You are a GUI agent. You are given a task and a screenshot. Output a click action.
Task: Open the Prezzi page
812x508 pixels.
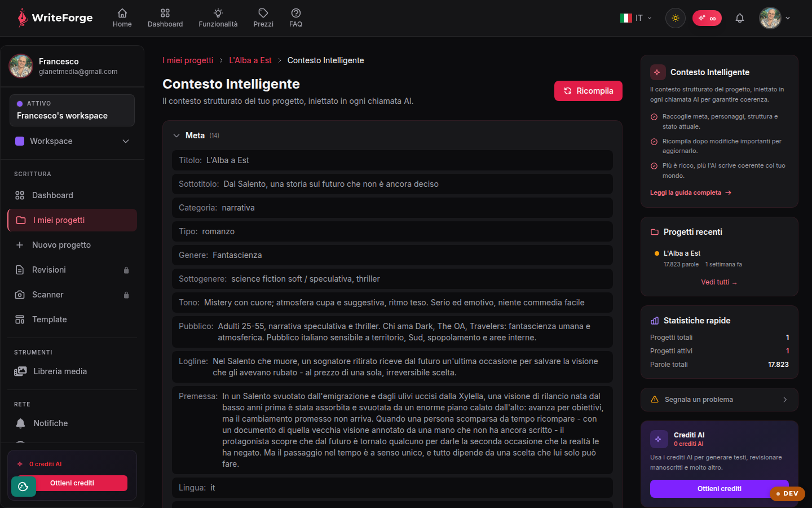263,18
